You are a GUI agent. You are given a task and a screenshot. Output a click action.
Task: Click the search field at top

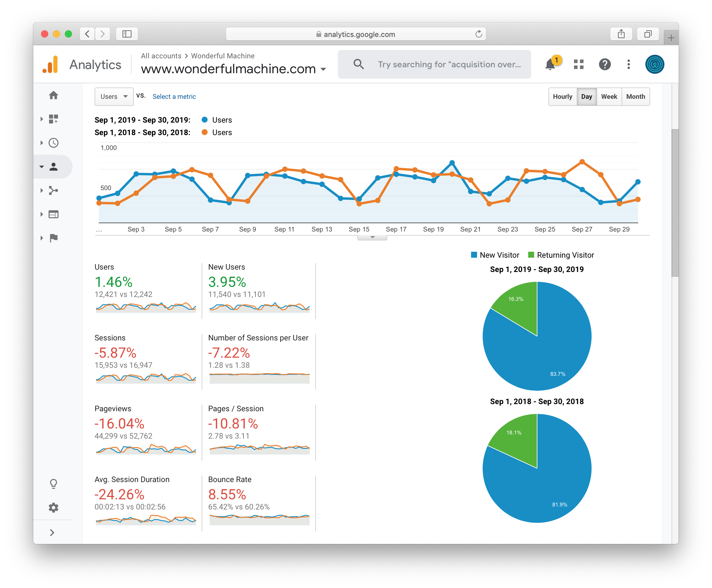point(435,64)
